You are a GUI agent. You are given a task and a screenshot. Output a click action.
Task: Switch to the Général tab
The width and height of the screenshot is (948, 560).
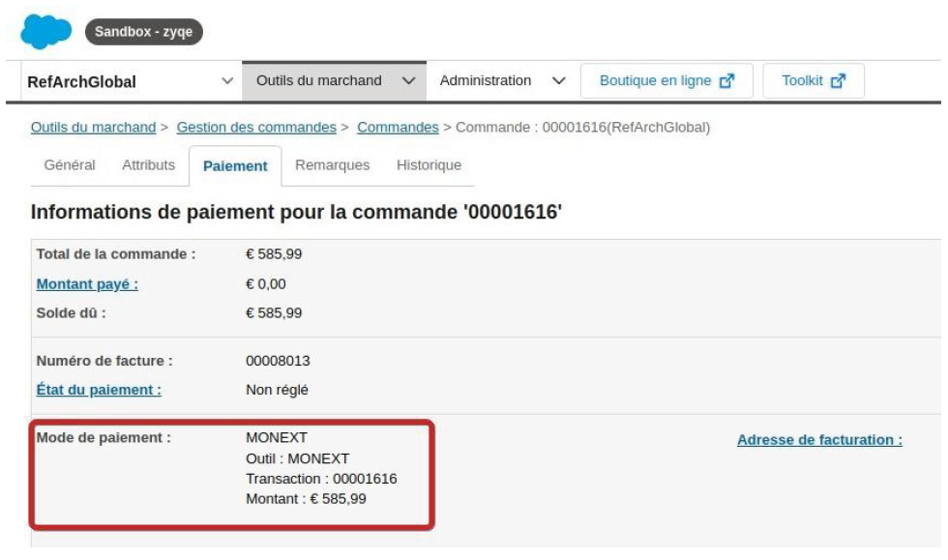pos(70,165)
